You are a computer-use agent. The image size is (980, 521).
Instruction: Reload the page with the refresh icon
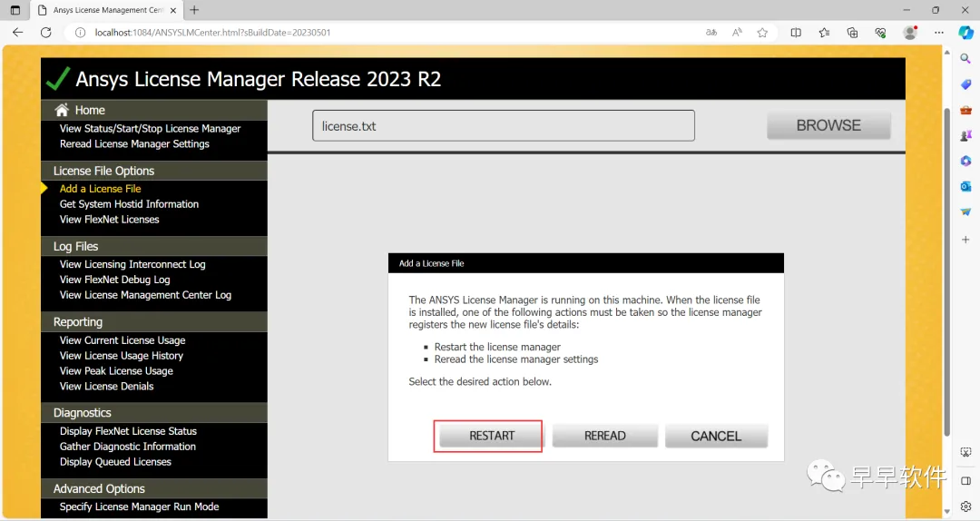(x=45, y=33)
